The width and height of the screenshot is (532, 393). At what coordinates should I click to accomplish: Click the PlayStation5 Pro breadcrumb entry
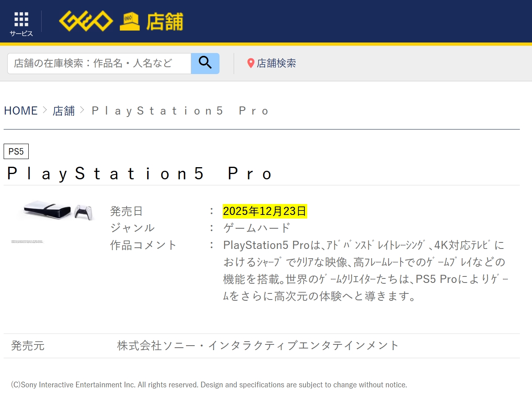click(x=180, y=110)
